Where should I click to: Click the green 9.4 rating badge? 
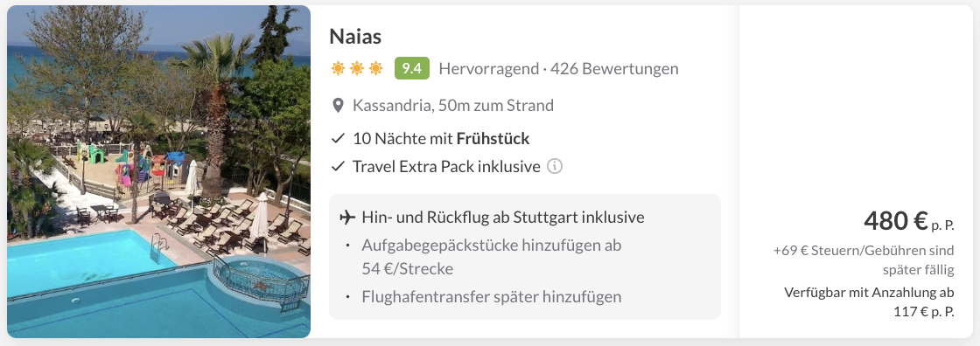pyautogui.click(x=412, y=68)
